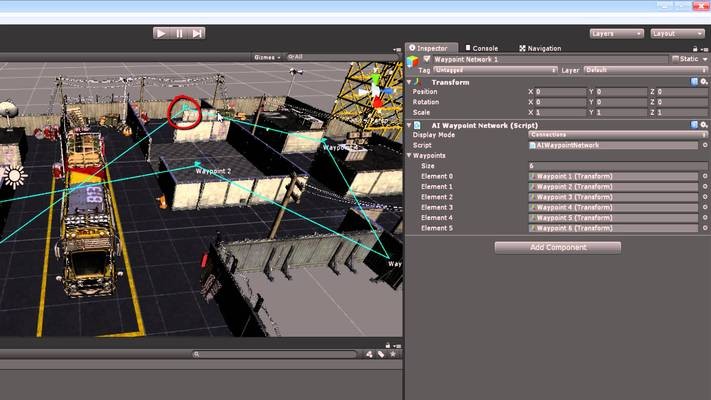Click the Pause button
The image size is (711, 400).
(179, 33)
